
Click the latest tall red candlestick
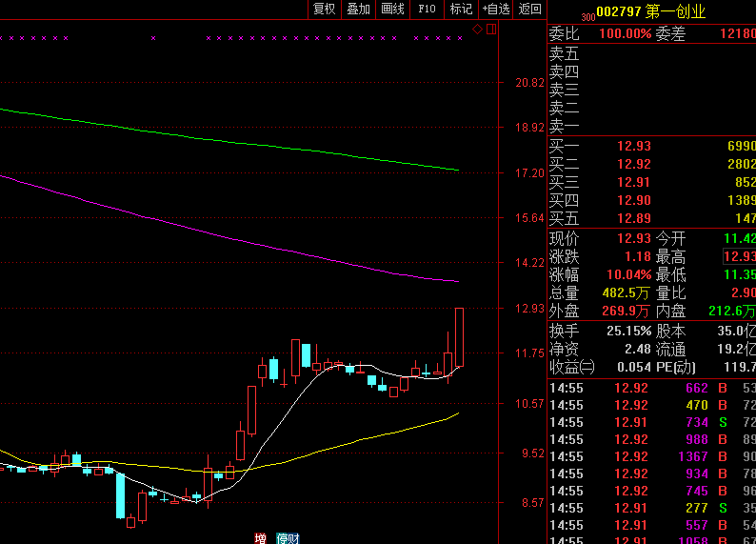[x=459, y=337]
